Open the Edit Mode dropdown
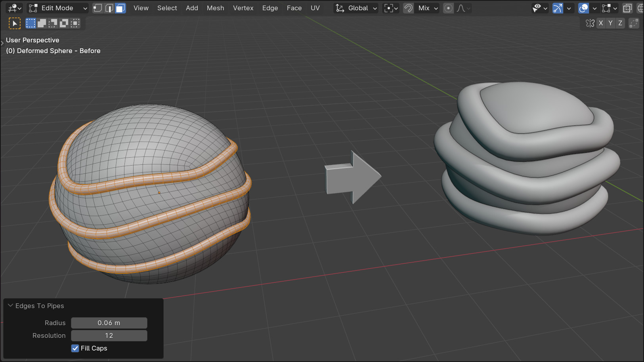This screenshot has height=362, width=644. (58, 8)
